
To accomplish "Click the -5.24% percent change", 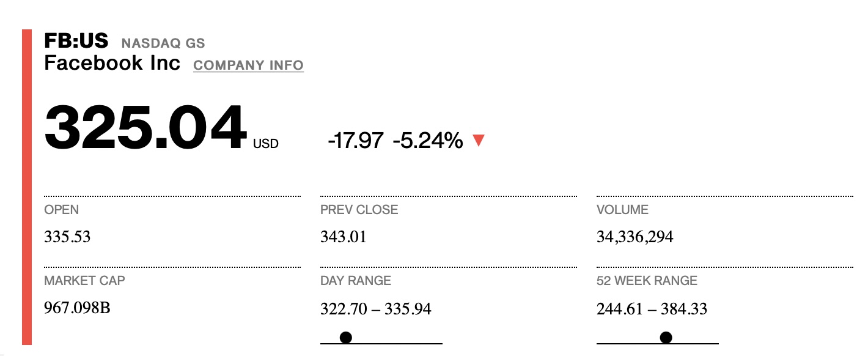I will [x=428, y=141].
